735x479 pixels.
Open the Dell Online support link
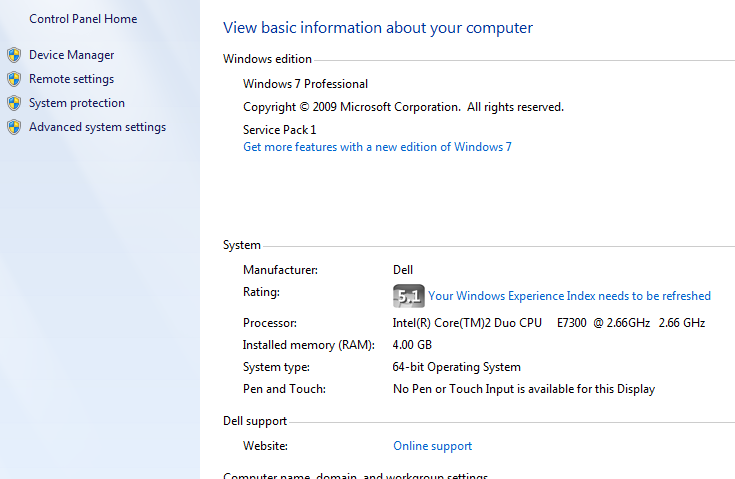point(432,446)
